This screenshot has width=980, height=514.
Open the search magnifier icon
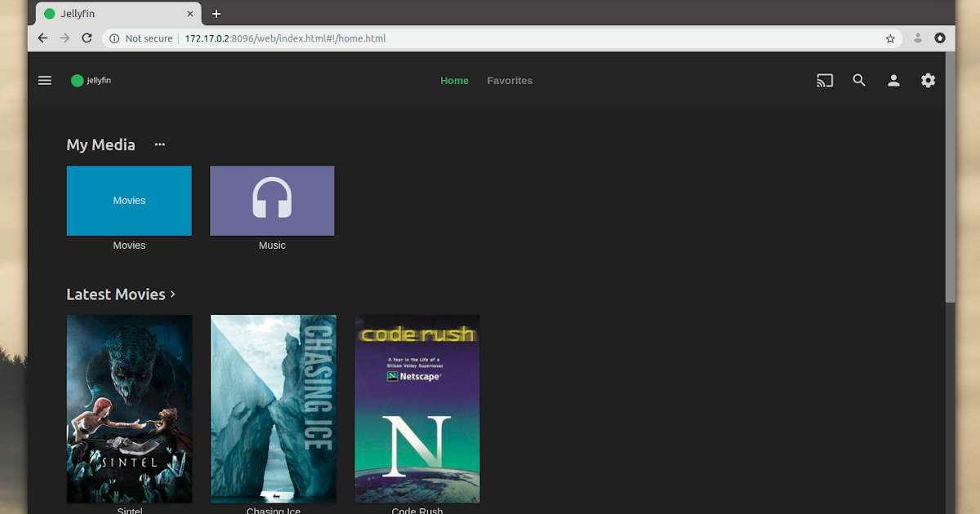point(859,80)
